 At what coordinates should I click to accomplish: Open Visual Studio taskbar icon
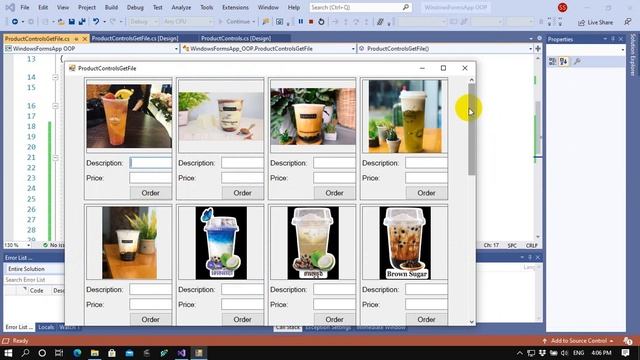(x=182, y=353)
